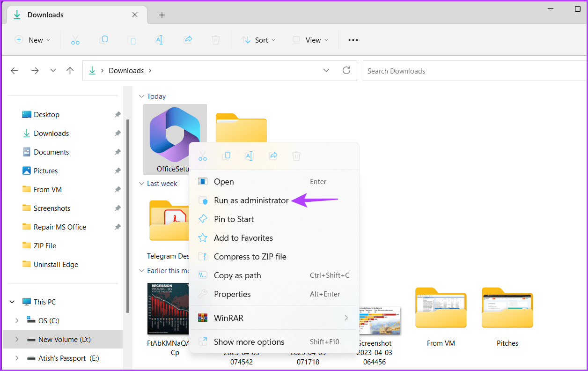This screenshot has height=371, width=588.
Task: Expand New Volume (D:) in the sidebar
Action: [x=17, y=339]
